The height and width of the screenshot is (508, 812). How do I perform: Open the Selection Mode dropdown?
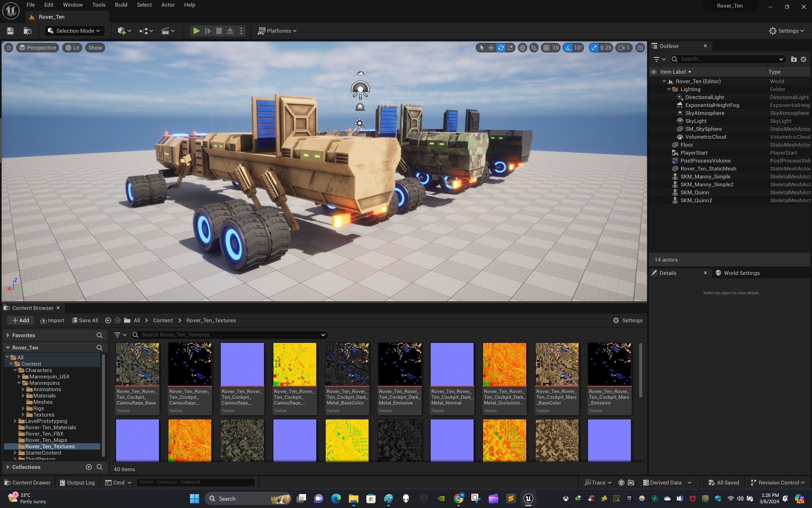pos(74,31)
